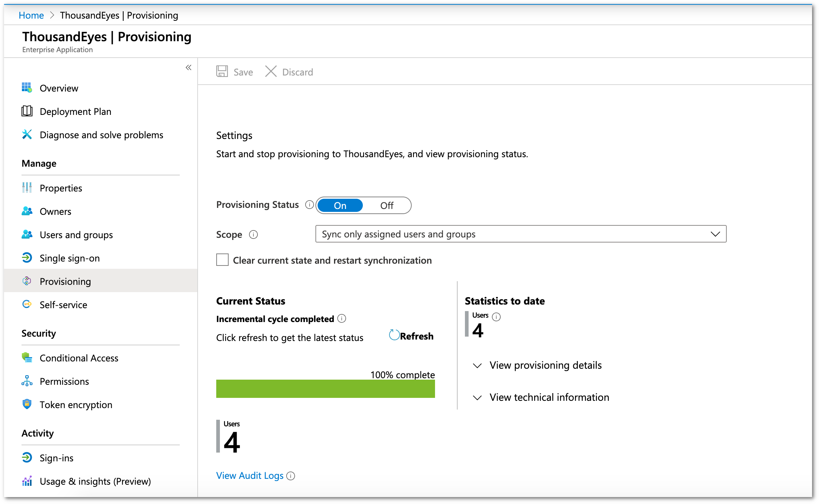Open Diagnose and solve problems

101,135
